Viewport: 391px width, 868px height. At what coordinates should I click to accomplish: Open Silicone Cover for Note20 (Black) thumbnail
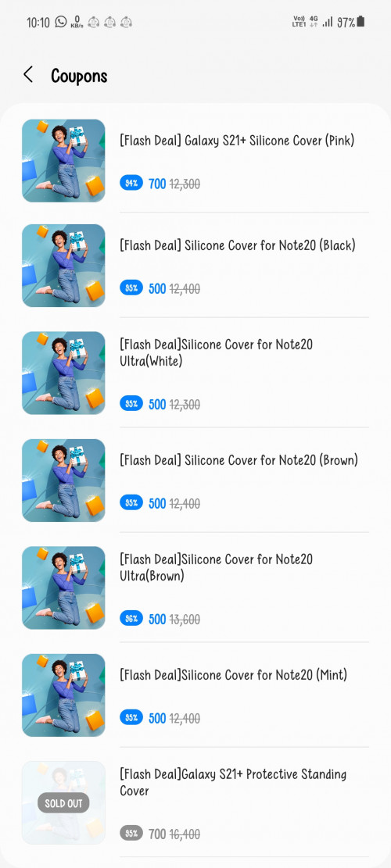63,265
